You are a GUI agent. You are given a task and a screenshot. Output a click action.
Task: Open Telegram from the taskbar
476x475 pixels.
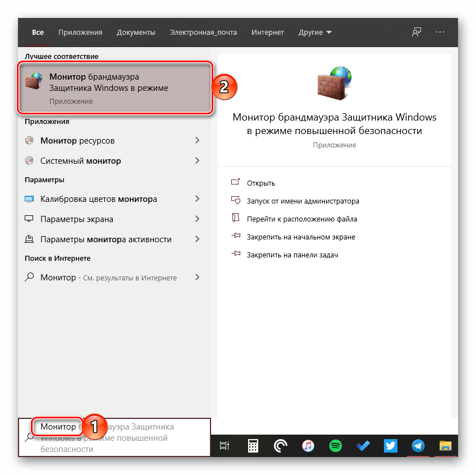pos(418,446)
